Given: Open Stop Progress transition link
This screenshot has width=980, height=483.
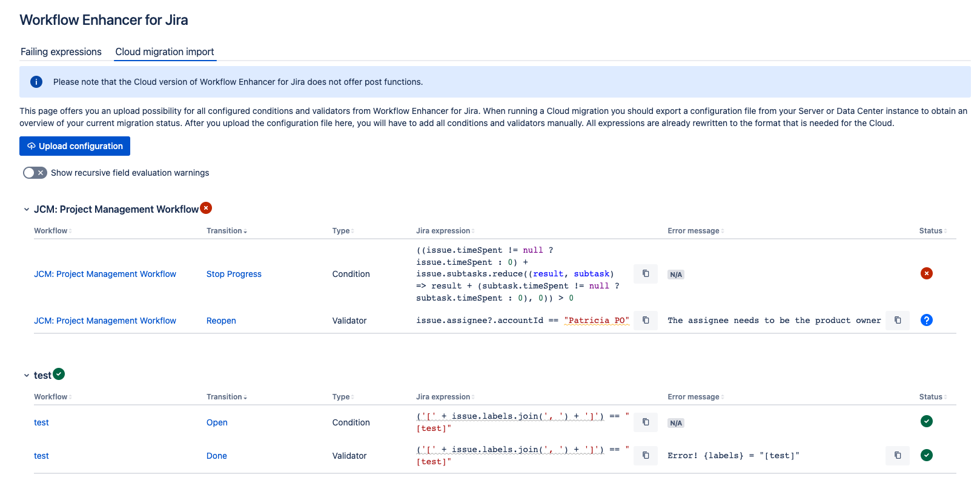Looking at the screenshot, I should 234,274.
